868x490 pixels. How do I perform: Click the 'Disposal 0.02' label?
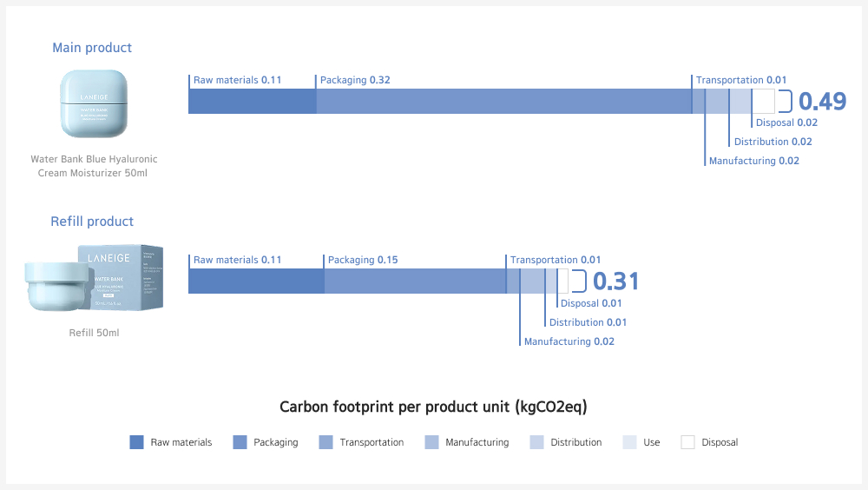click(x=786, y=122)
